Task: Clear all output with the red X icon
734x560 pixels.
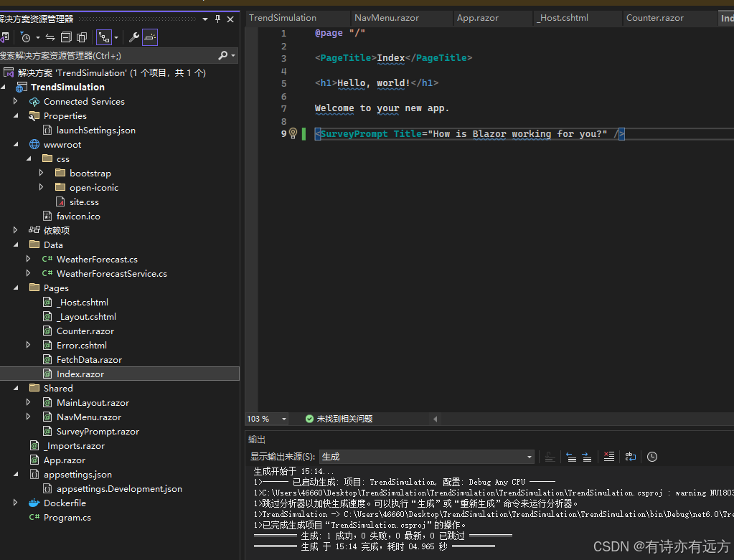Action: point(608,457)
